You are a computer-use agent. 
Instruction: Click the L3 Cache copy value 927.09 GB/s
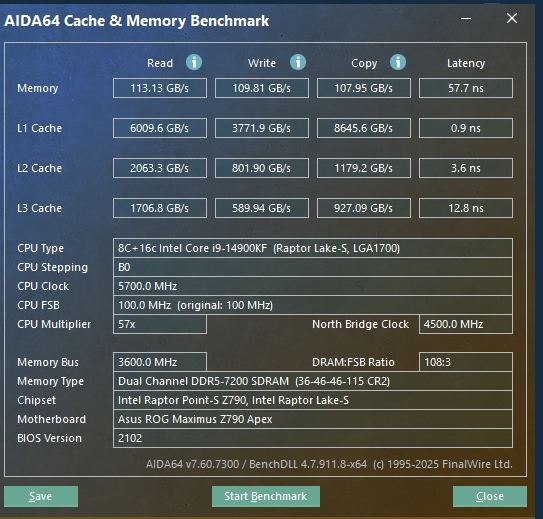[x=364, y=208]
